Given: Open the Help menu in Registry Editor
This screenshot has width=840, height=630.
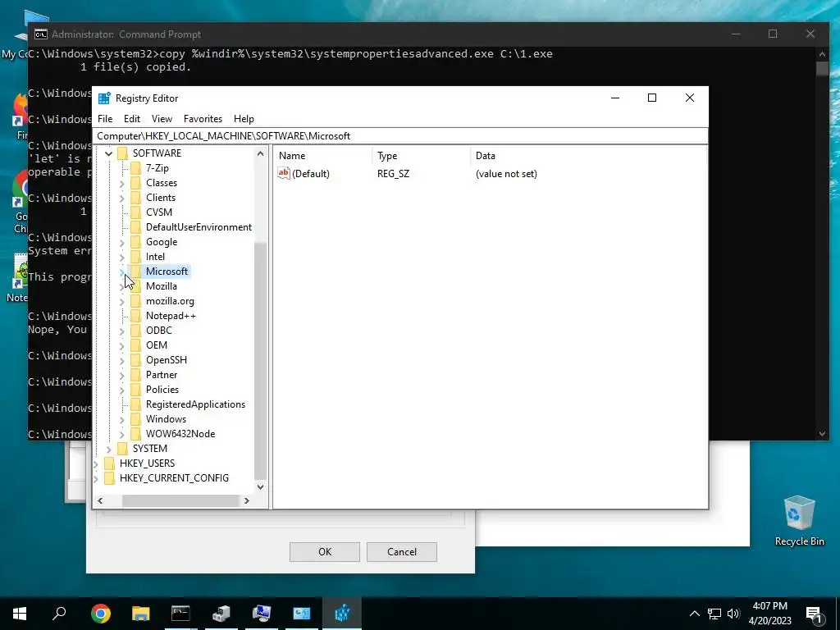Looking at the screenshot, I should tap(244, 119).
